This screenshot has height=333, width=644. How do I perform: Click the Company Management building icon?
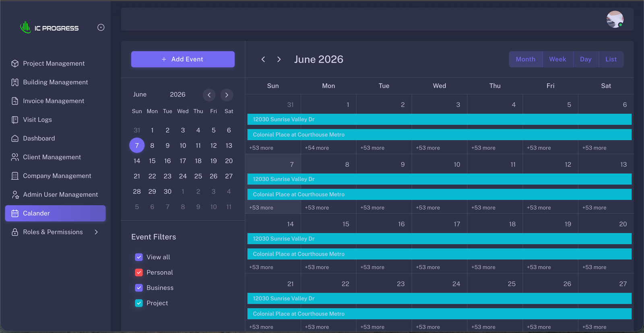(15, 176)
